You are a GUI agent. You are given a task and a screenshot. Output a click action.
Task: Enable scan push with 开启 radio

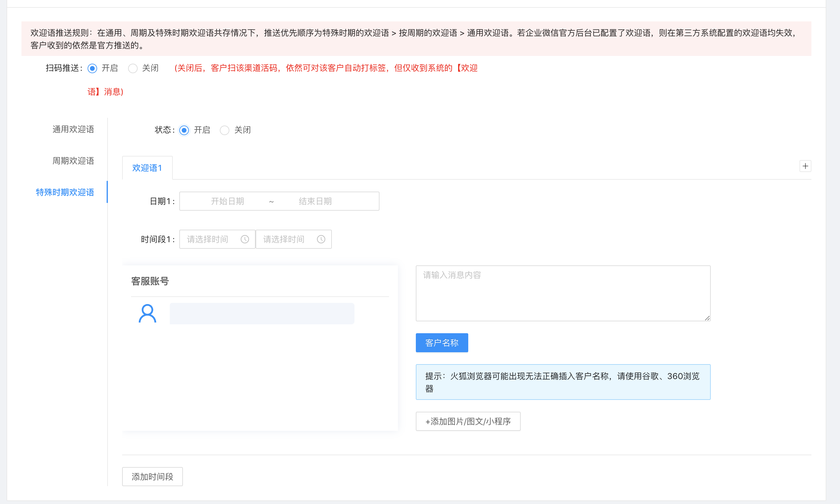[92, 68]
